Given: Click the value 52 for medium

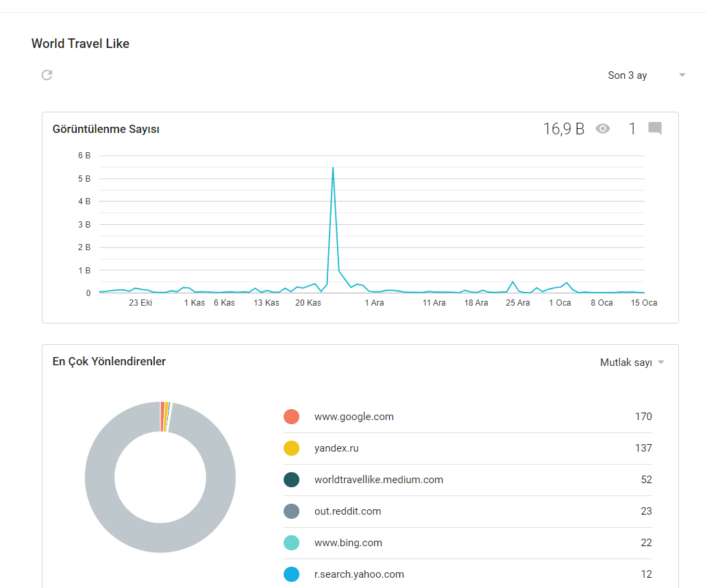Looking at the screenshot, I should coord(647,480).
